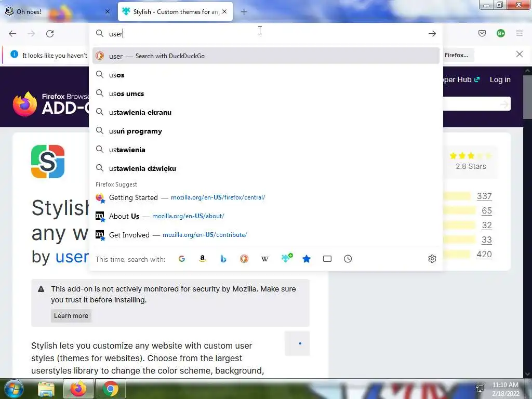Screen dimensions: 532x399
Task: Click the Log in link
Action: pyautogui.click(x=500, y=79)
